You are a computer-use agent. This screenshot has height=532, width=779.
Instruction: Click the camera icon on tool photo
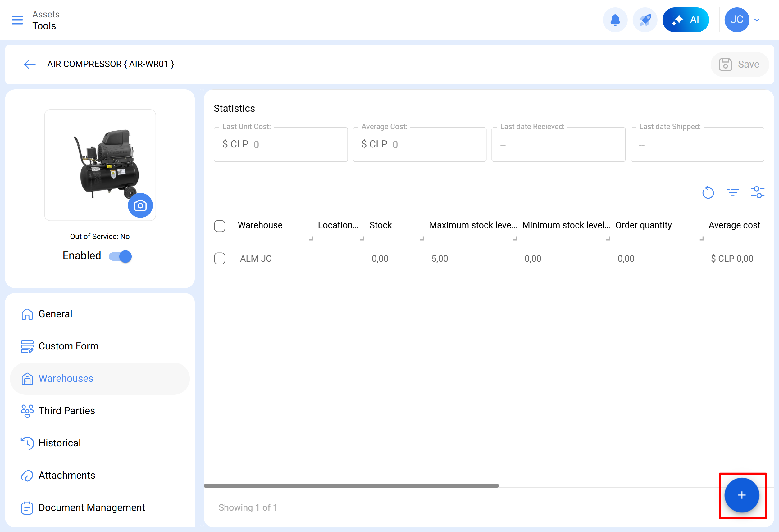click(140, 205)
